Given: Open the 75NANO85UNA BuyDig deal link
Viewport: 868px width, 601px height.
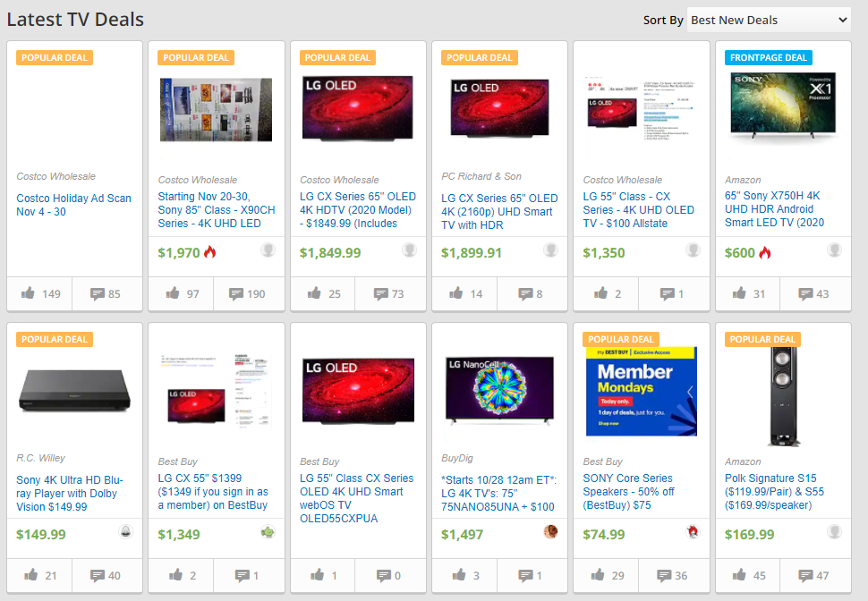Looking at the screenshot, I should (x=498, y=493).
